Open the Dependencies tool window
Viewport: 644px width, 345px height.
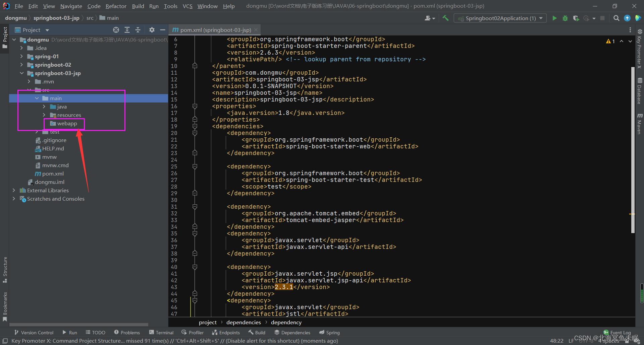click(x=292, y=332)
